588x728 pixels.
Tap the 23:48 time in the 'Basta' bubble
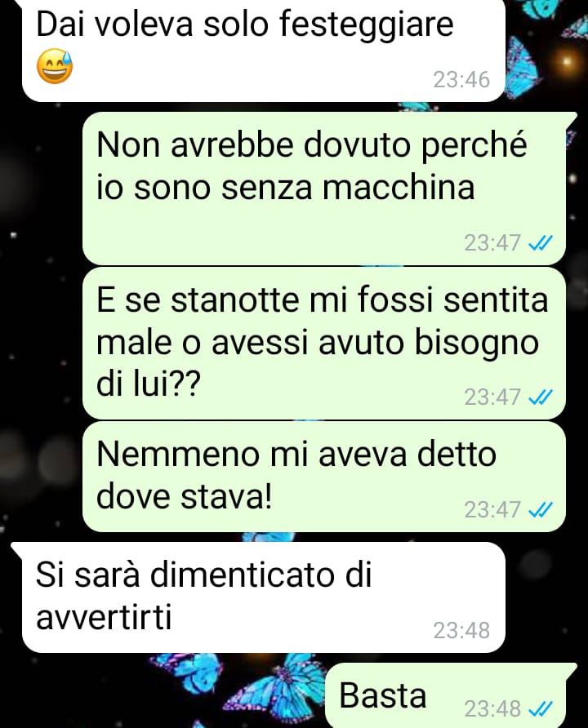492,709
